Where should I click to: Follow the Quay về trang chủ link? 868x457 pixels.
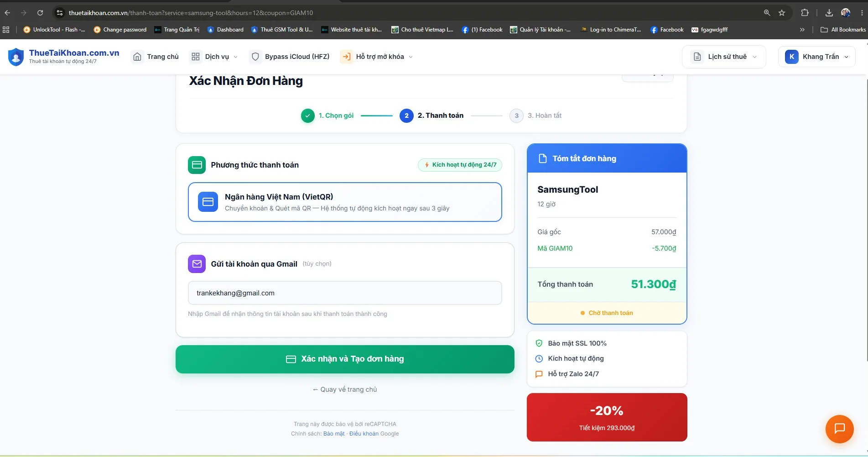345,389
